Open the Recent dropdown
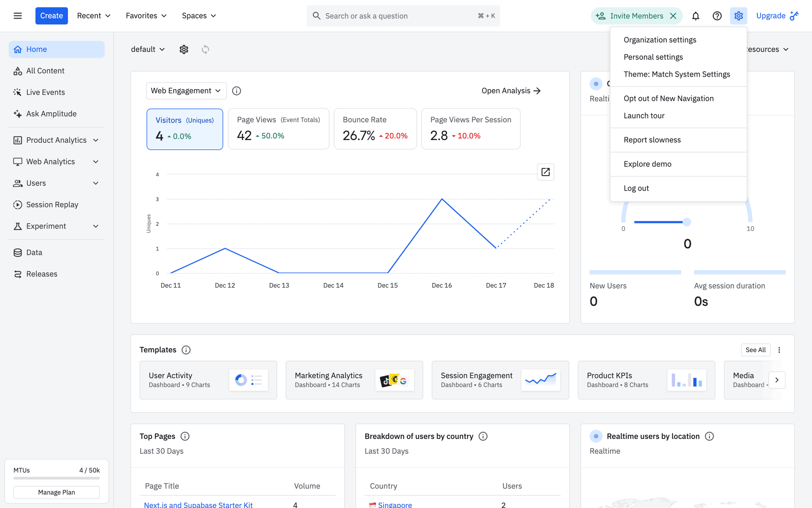The width and height of the screenshot is (812, 508). [93, 16]
